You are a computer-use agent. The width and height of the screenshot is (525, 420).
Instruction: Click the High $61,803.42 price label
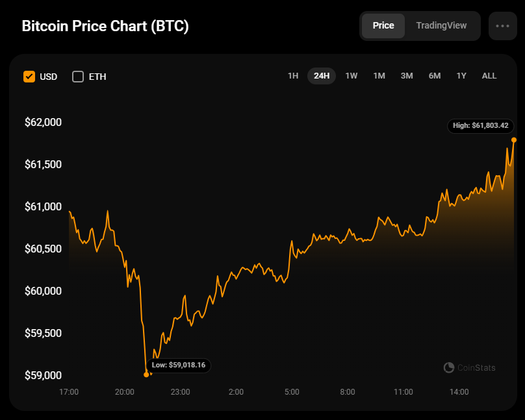tap(481, 125)
